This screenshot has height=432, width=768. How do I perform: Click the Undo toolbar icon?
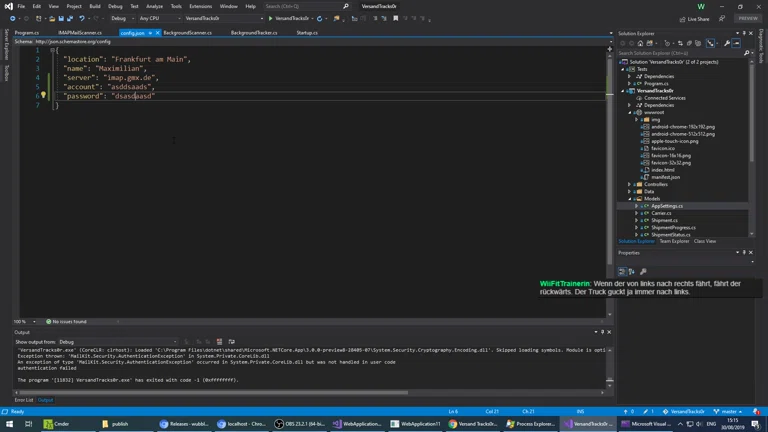[82, 19]
